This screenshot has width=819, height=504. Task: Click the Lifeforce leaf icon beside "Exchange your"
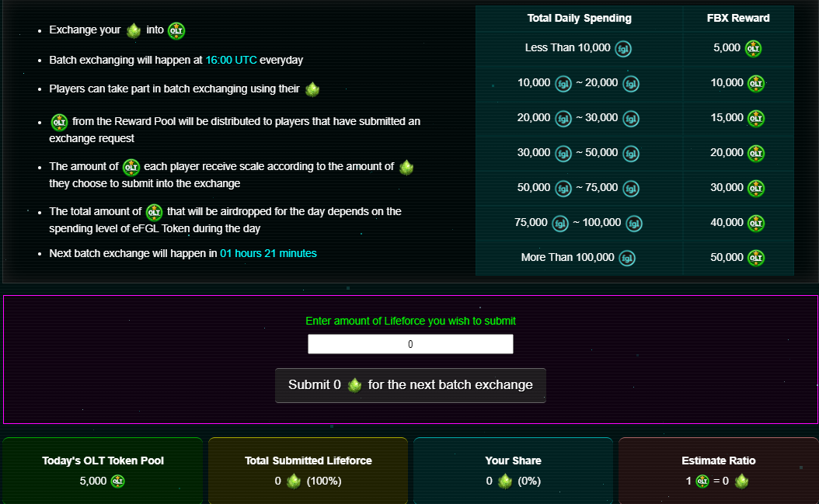pyautogui.click(x=133, y=30)
